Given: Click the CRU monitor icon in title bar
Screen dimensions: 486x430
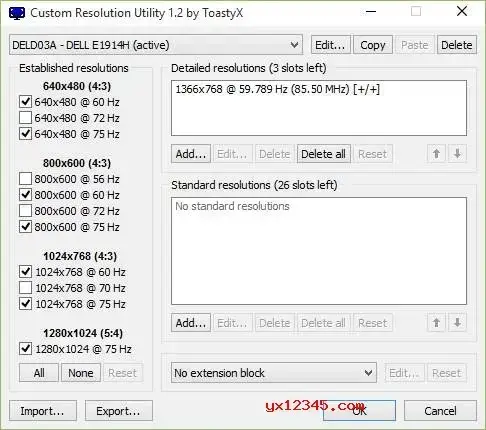Looking at the screenshot, I should [17, 13].
